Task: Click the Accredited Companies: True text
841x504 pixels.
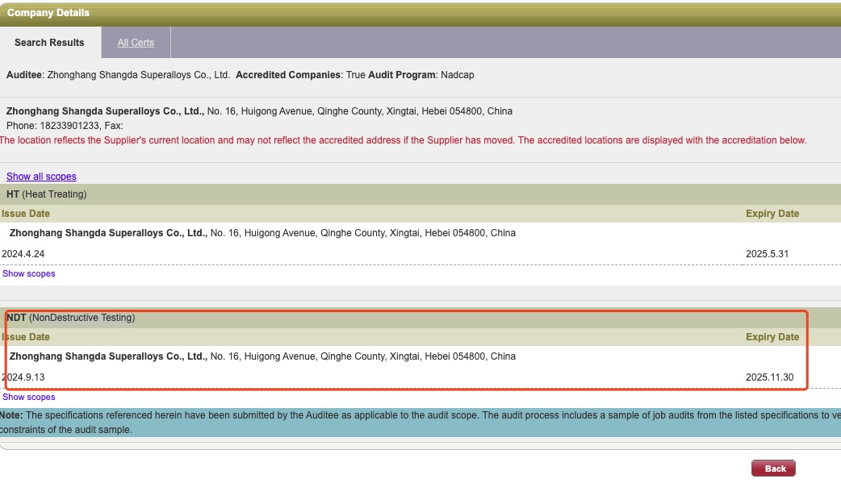Action: tap(300, 74)
